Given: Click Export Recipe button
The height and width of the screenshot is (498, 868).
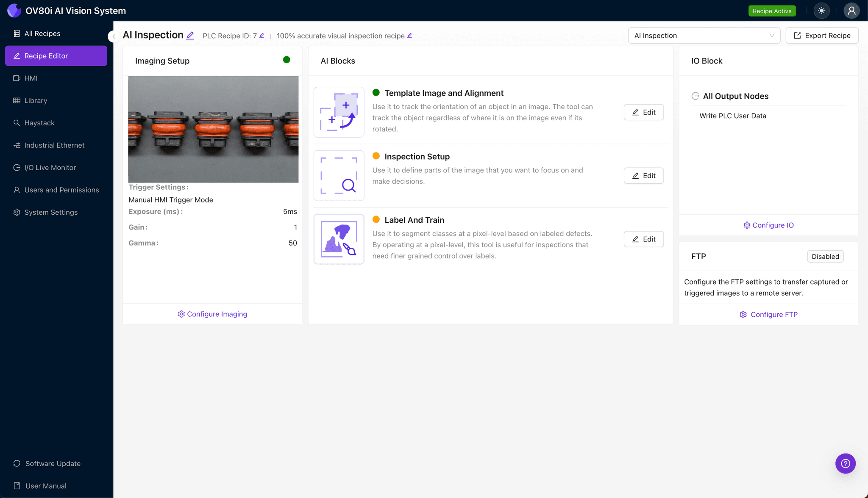Looking at the screenshot, I should (x=822, y=36).
